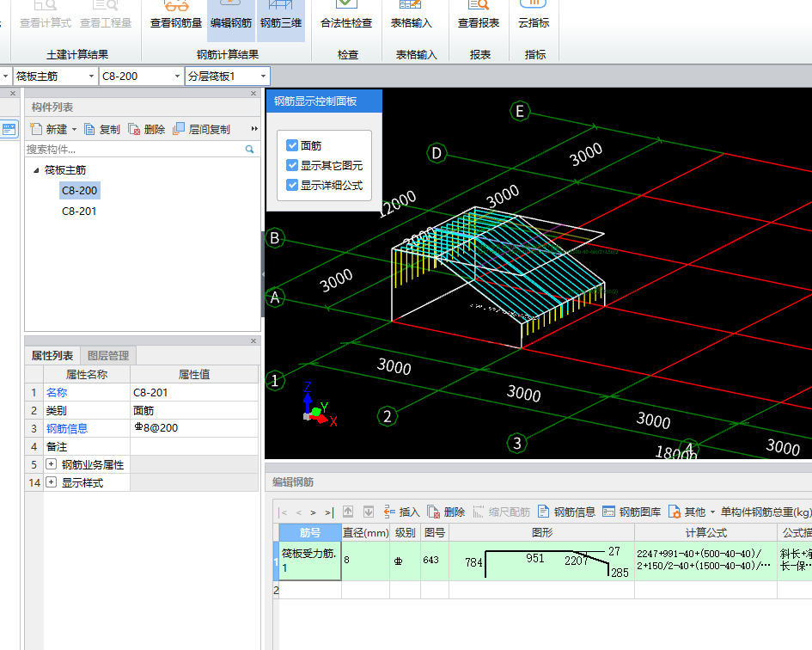Toggle 显示其它图元 checkbox

(x=292, y=165)
